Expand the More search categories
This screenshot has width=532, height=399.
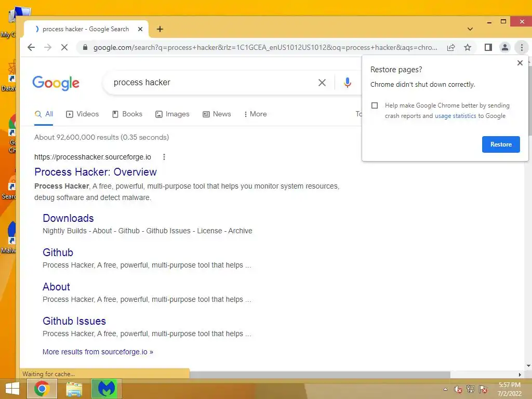point(256,114)
